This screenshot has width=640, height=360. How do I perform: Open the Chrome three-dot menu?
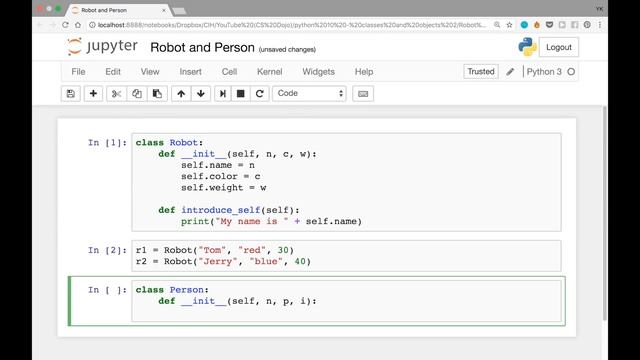click(x=600, y=25)
